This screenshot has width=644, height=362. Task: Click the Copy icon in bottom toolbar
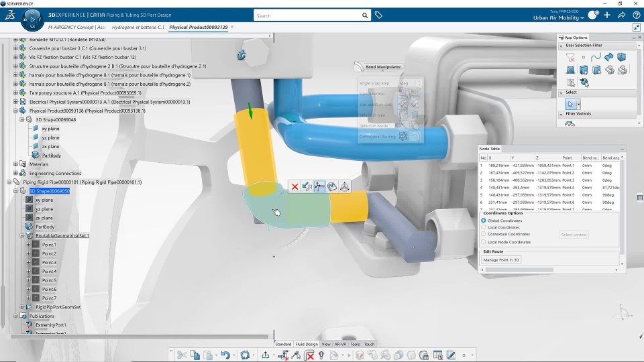click(195, 355)
